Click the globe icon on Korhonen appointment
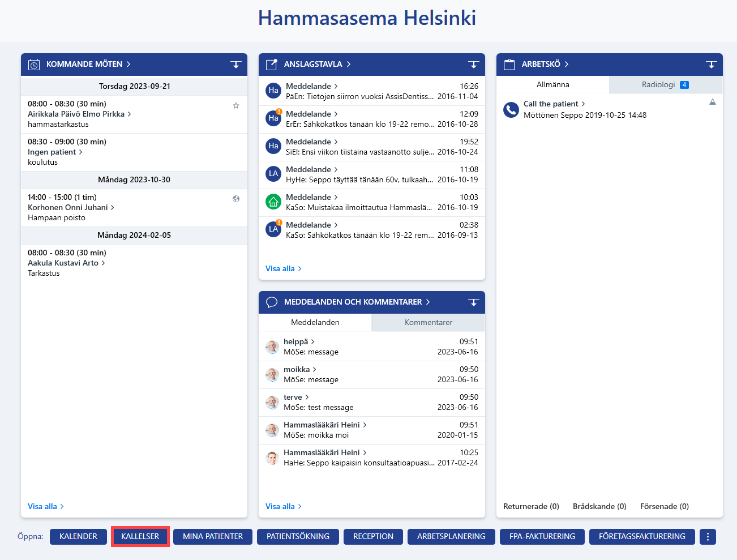The width and height of the screenshot is (737, 560). click(236, 199)
